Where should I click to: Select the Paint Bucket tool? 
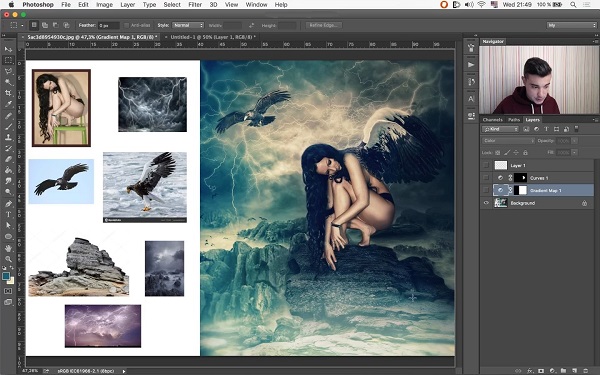pos(8,170)
